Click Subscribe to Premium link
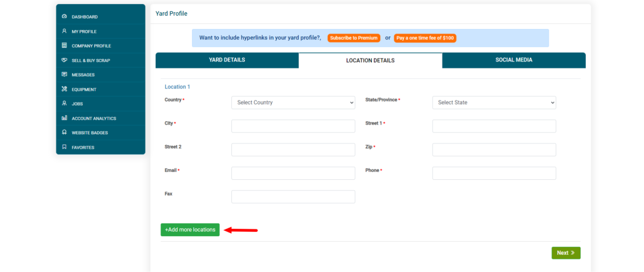The width and height of the screenshot is (644, 272). point(354,38)
